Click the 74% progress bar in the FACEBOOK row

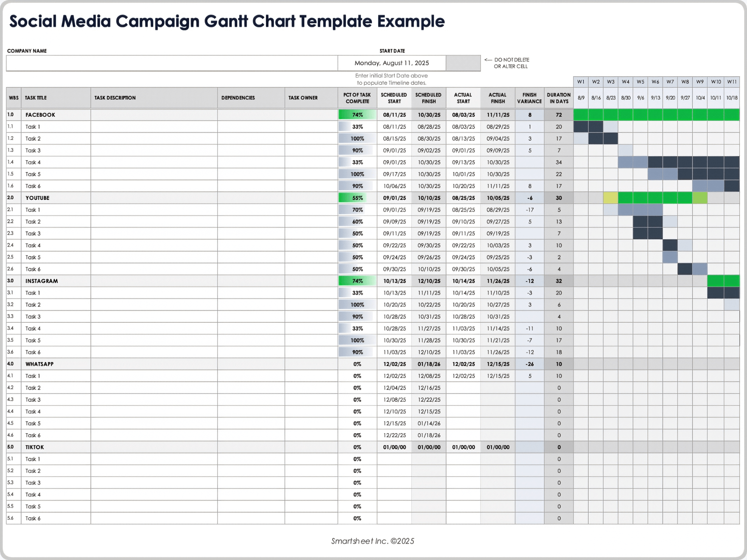pyautogui.click(x=357, y=115)
